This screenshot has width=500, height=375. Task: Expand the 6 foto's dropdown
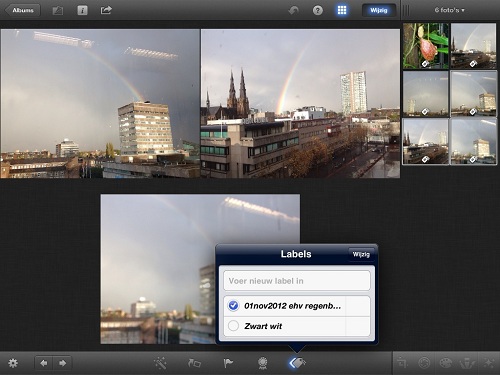coord(450,10)
